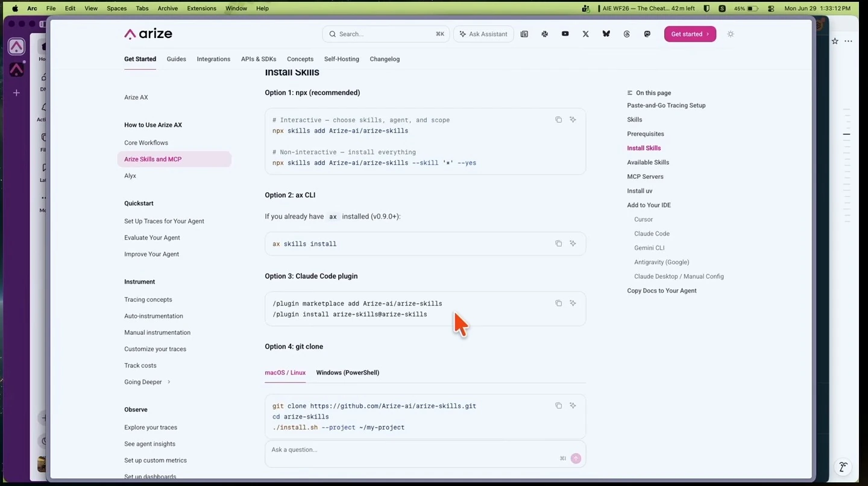Screen dimensions: 868x486
Task: Copy the npx skills add code block
Action: (x=559, y=120)
